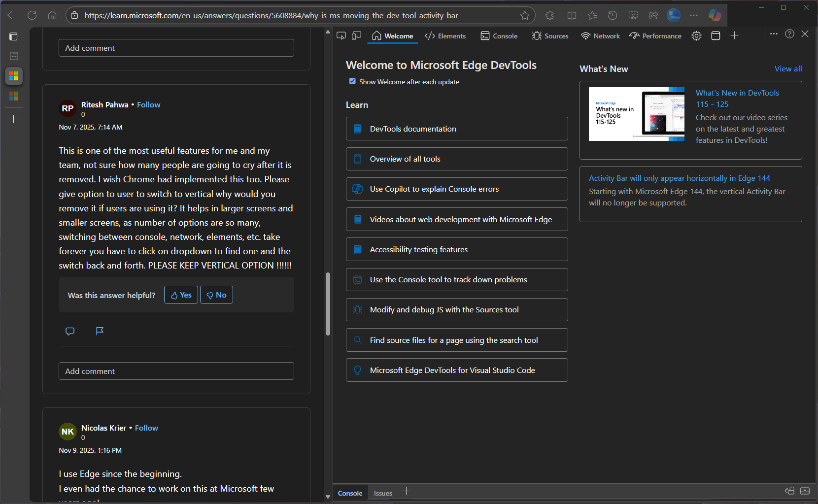Open Microsoft Edge DevTools for Visual Studio Code
Viewport: 818px width, 504px height.
point(457,370)
